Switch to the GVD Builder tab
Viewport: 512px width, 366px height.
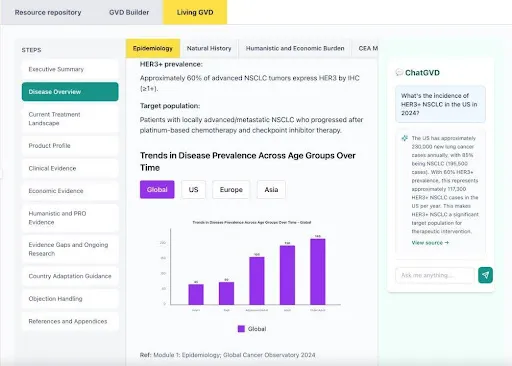click(129, 12)
